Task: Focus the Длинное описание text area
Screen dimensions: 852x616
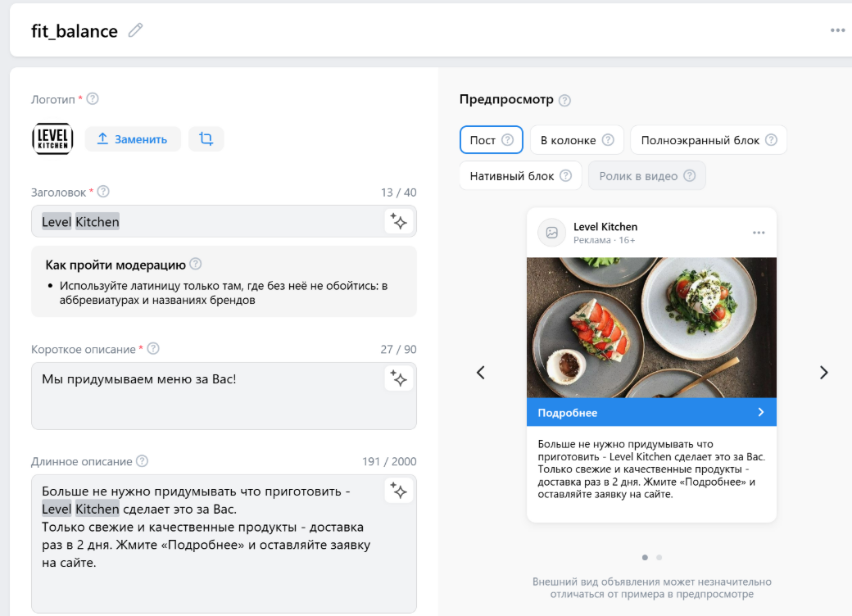Action: tap(224, 544)
